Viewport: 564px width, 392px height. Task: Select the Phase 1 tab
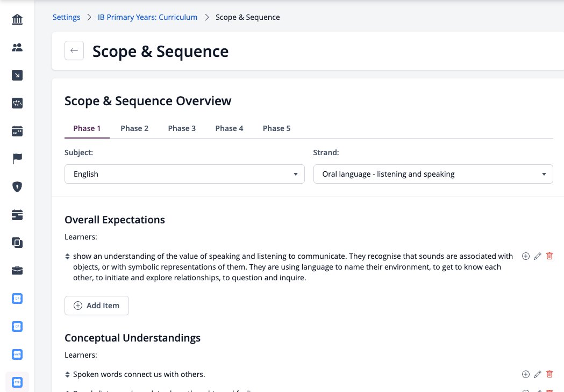(87, 128)
